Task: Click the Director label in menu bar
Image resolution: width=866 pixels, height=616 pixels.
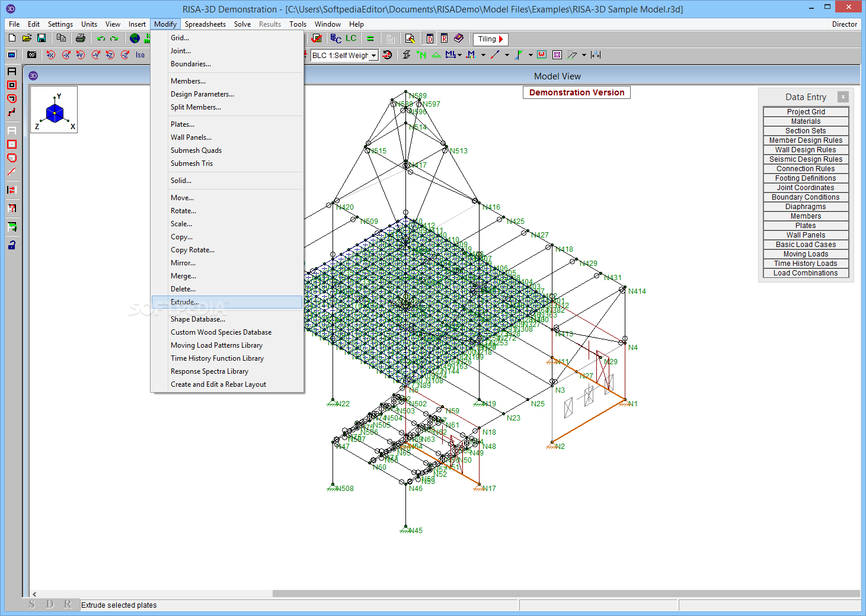Action: [844, 24]
